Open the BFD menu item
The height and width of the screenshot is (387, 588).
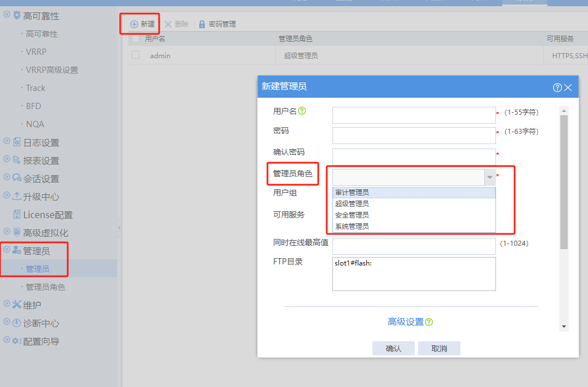[33, 106]
